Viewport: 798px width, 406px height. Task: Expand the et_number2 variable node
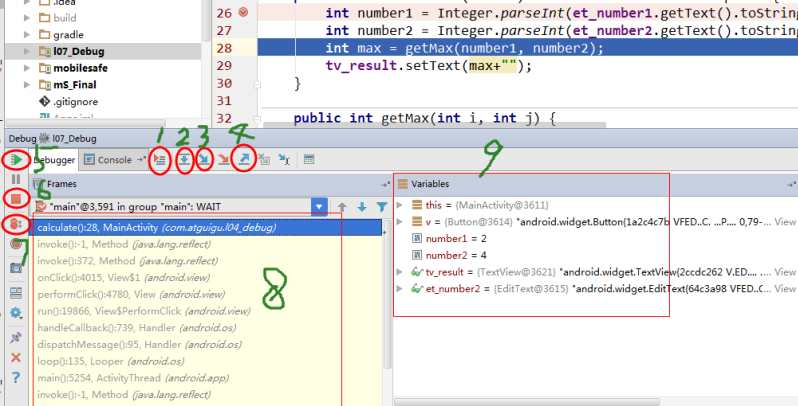(x=400, y=289)
